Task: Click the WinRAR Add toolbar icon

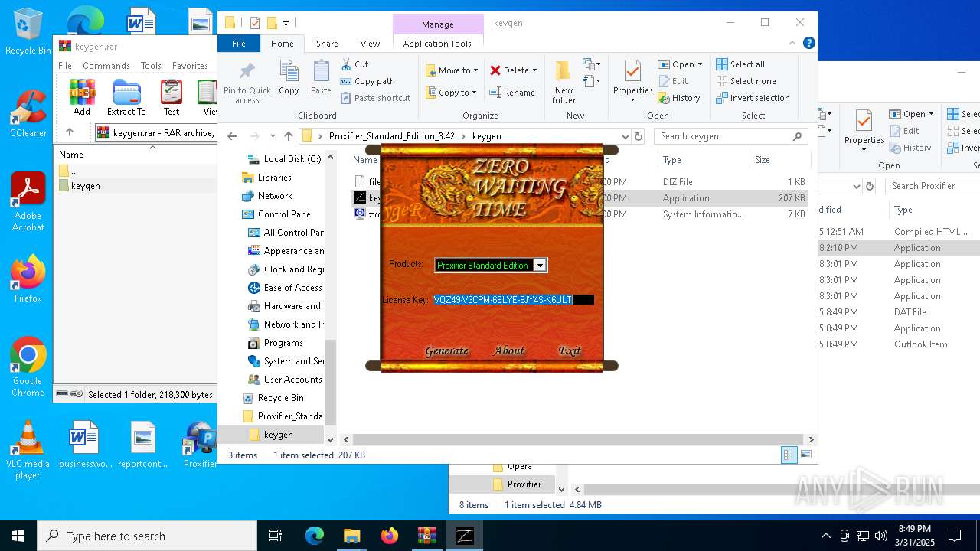Action: click(x=82, y=97)
